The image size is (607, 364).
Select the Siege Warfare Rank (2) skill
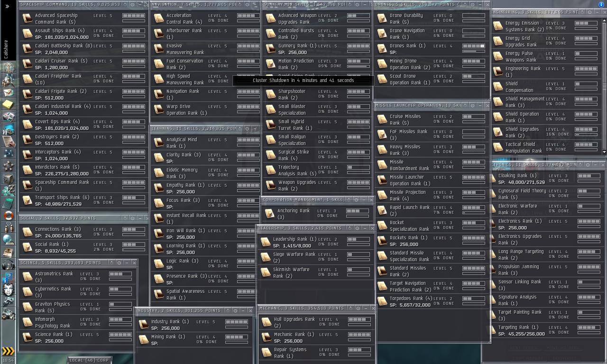(x=315, y=257)
